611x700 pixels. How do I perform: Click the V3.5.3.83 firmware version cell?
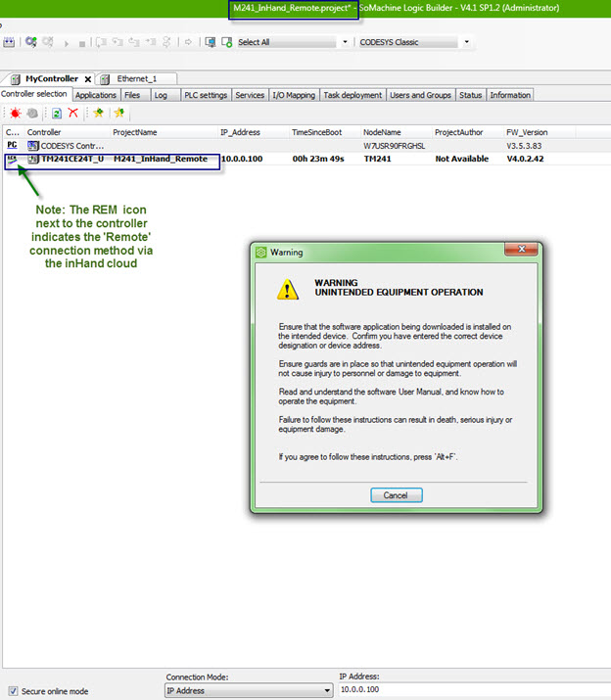(x=524, y=146)
